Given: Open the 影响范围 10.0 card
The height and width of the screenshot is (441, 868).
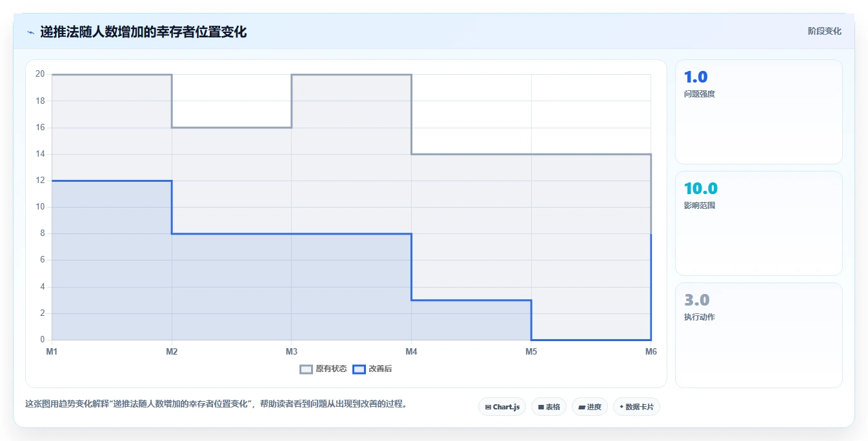Looking at the screenshot, I should pos(758,223).
